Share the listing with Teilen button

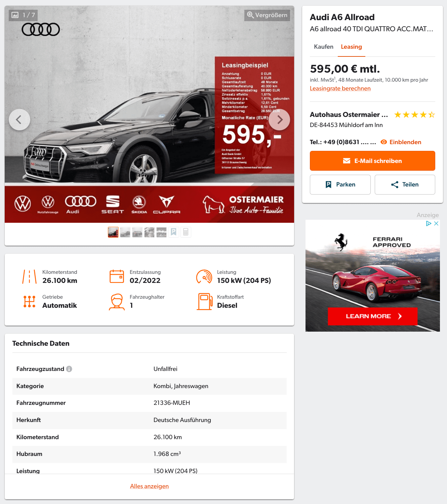pos(405,184)
